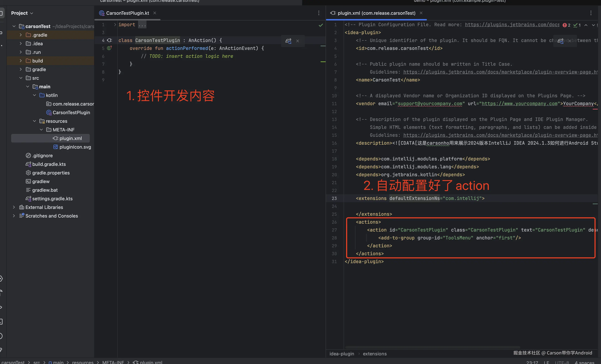Expand the External Libraries node
601x364 pixels.
tap(14, 207)
